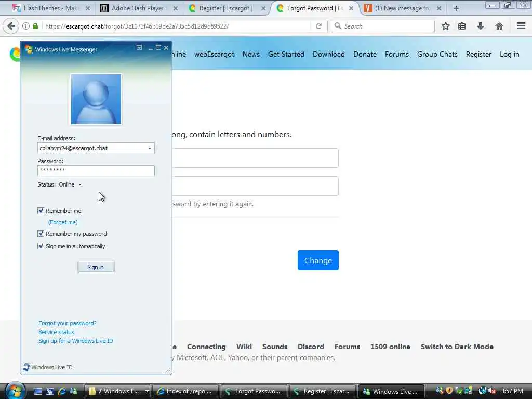
Task: Click the Firefox search box
Action: click(x=383, y=26)
